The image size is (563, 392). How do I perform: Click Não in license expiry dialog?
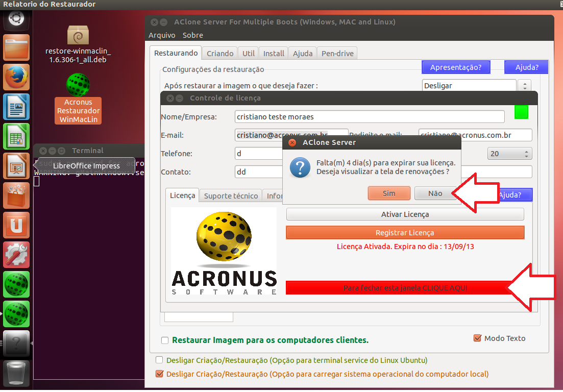[435, 193]
